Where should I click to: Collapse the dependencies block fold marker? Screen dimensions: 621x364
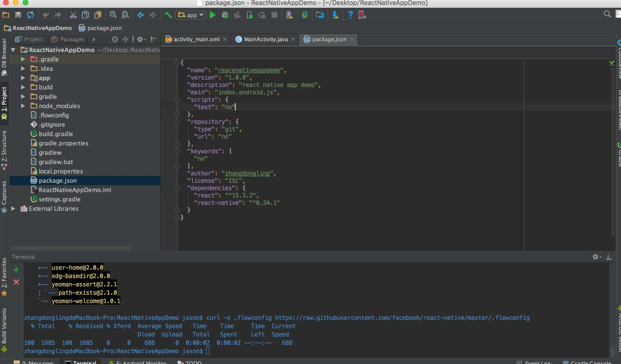point(177,188)
